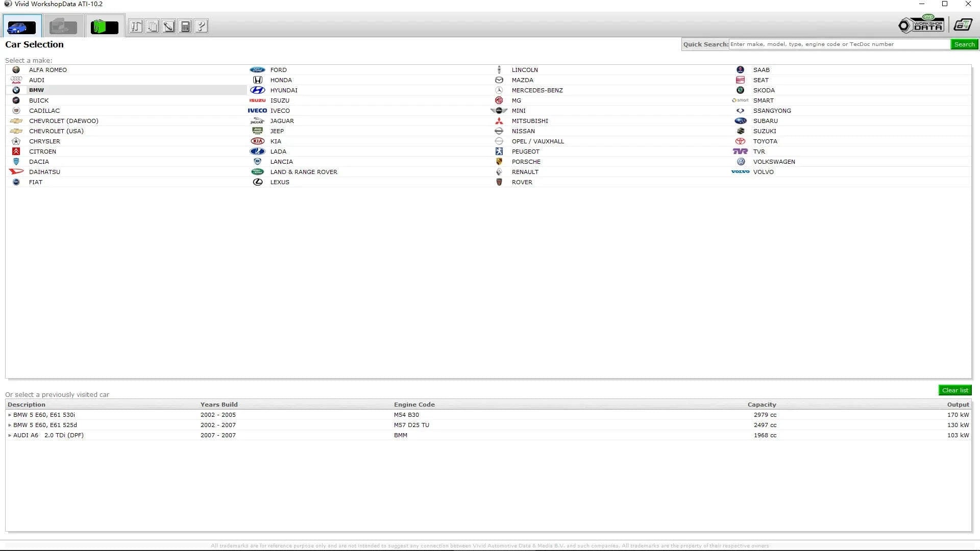The height and width of the screenshot is (551, 980).
Task: Select the car selection tab icon
Action: point(21,26)
